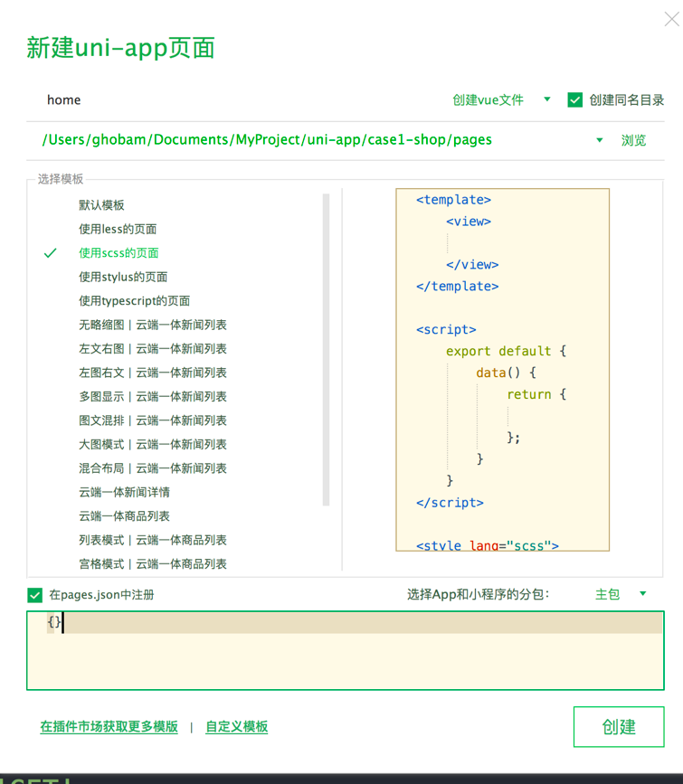Toggle the 在pages.json中注册 checkbox
This screenshot has height=784, width=683.
click(35, 595)
